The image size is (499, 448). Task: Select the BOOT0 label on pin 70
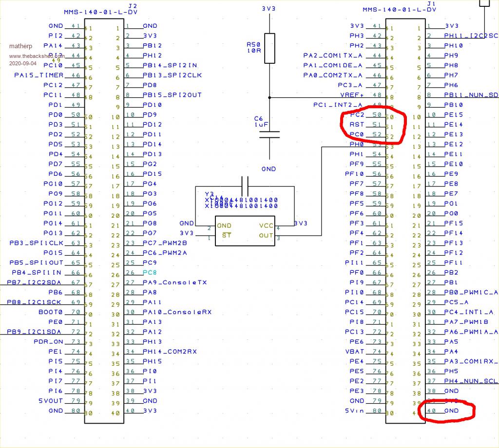[x=51, y=312]
